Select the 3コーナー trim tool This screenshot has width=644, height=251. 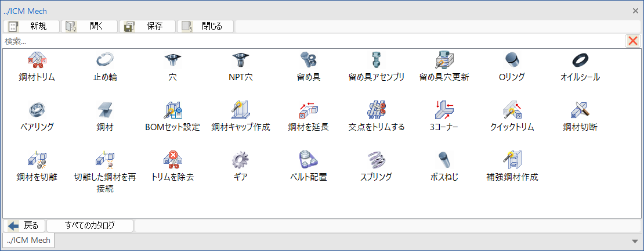tap(444, 110)
